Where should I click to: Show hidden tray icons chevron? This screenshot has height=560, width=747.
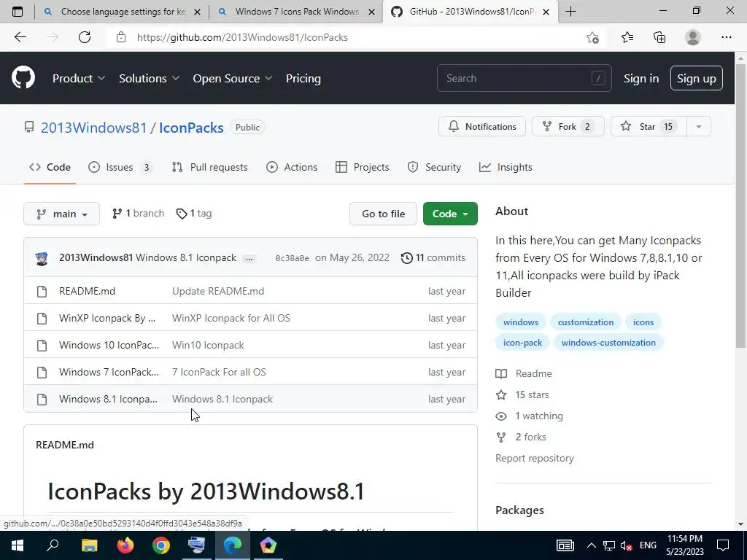pos(591,545)
